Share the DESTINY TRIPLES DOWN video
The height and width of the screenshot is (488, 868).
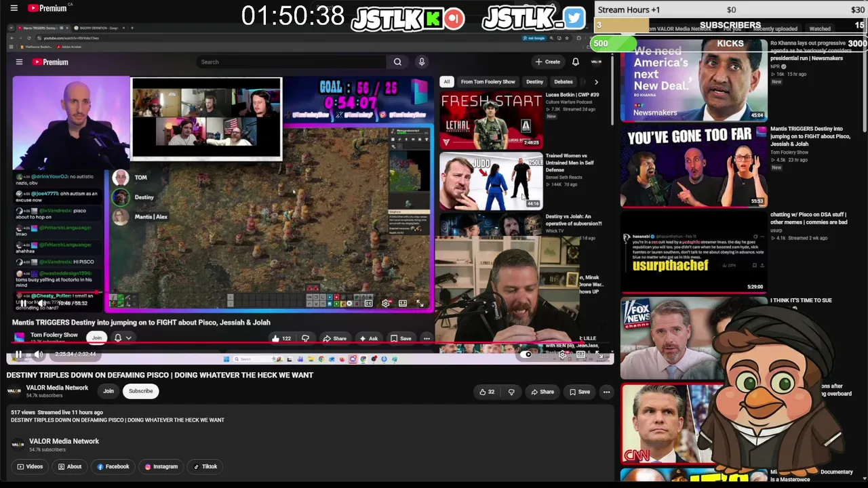click(542, 392)
